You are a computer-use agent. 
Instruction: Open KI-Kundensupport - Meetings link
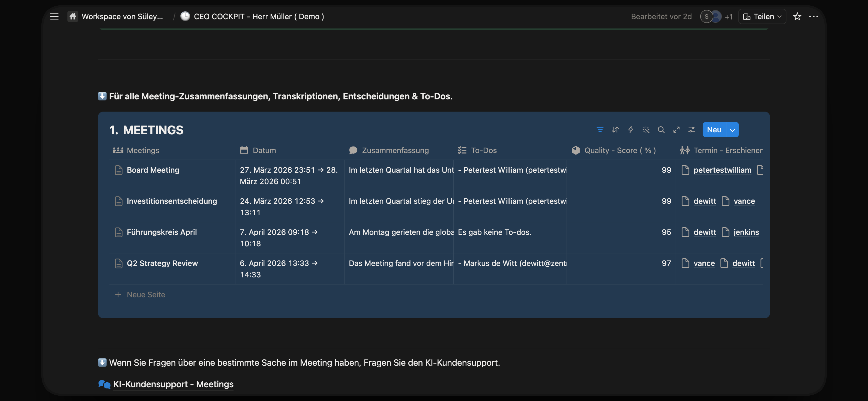tap(173, 384)
